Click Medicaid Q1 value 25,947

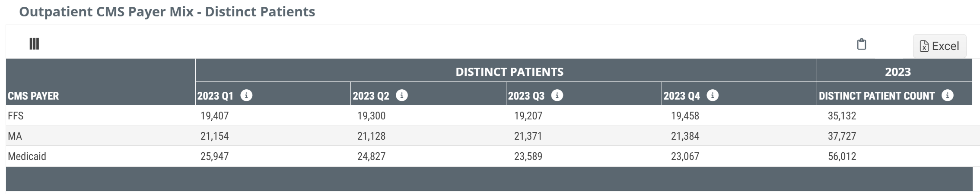coord(214,156)
